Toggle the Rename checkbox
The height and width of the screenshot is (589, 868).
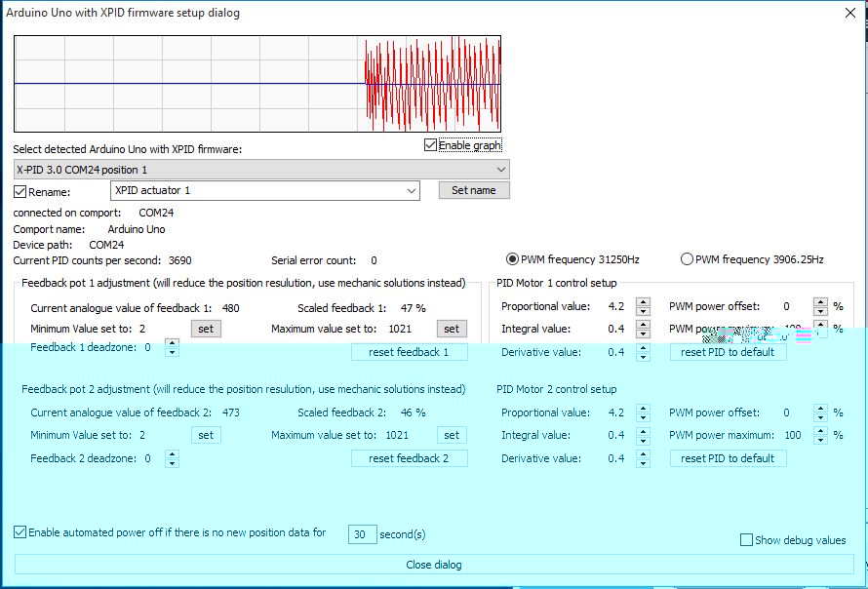coord(20,191)
